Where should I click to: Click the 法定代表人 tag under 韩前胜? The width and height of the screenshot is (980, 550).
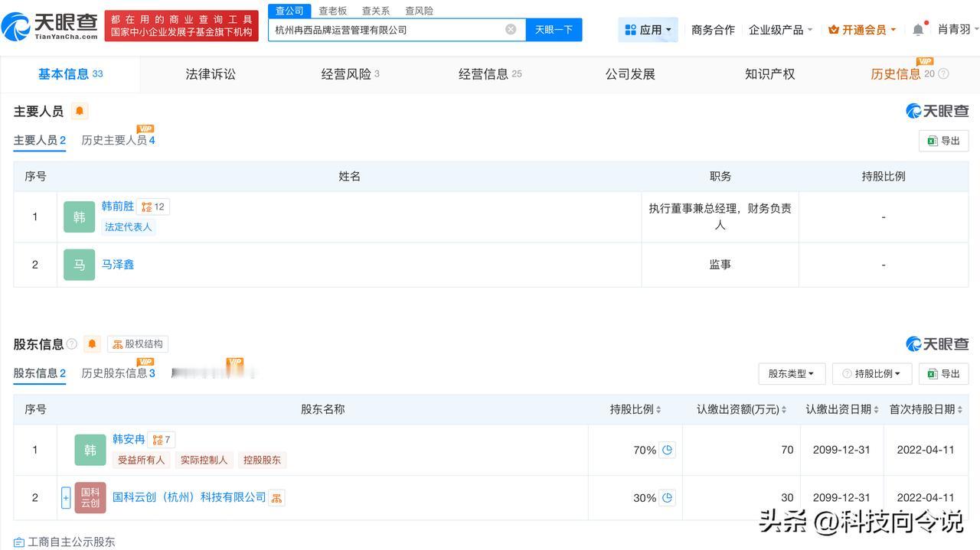tap(129, 227)
